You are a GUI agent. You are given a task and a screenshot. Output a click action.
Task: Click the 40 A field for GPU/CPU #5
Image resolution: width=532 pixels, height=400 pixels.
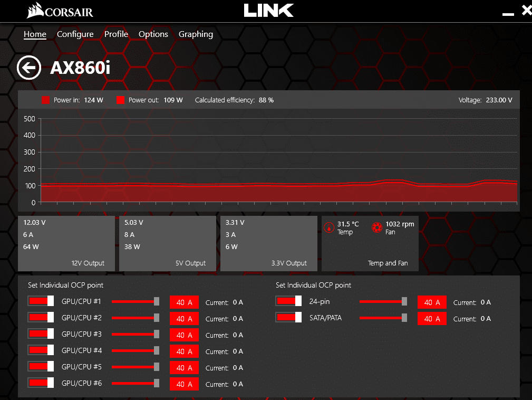click(184, 367)
